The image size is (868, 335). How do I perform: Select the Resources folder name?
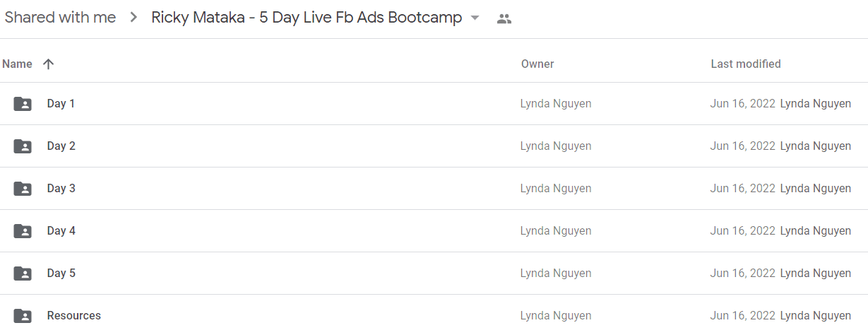(x=74, y=316)
